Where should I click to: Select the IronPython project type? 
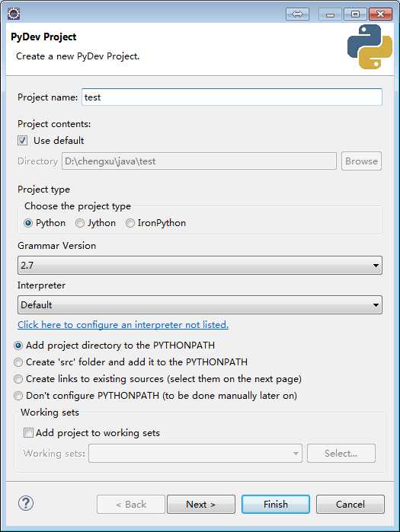pyautogui.click(x=130, y=223)
